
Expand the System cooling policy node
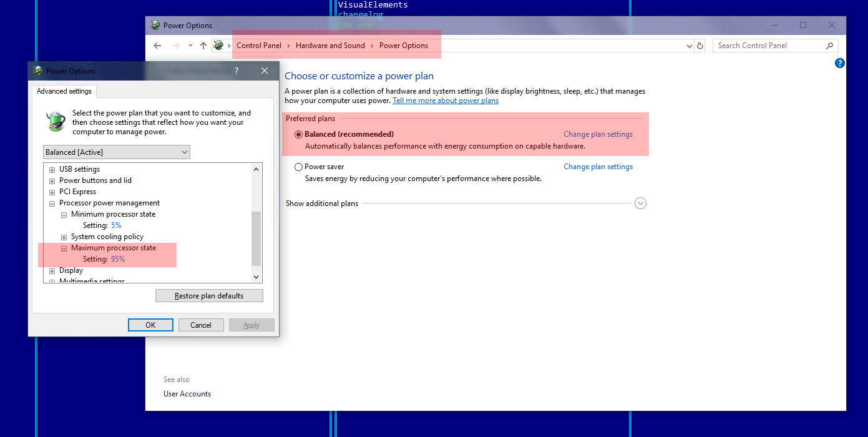coord(64,237)
